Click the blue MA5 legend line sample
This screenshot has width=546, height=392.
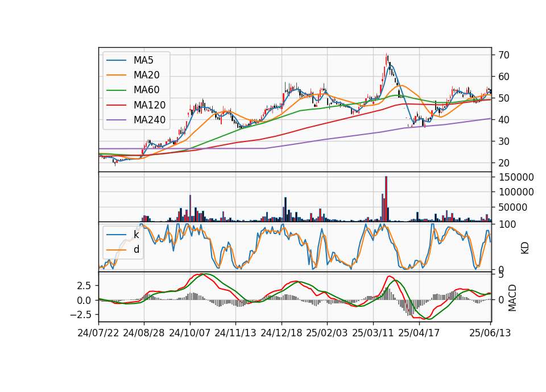point(116,60)
